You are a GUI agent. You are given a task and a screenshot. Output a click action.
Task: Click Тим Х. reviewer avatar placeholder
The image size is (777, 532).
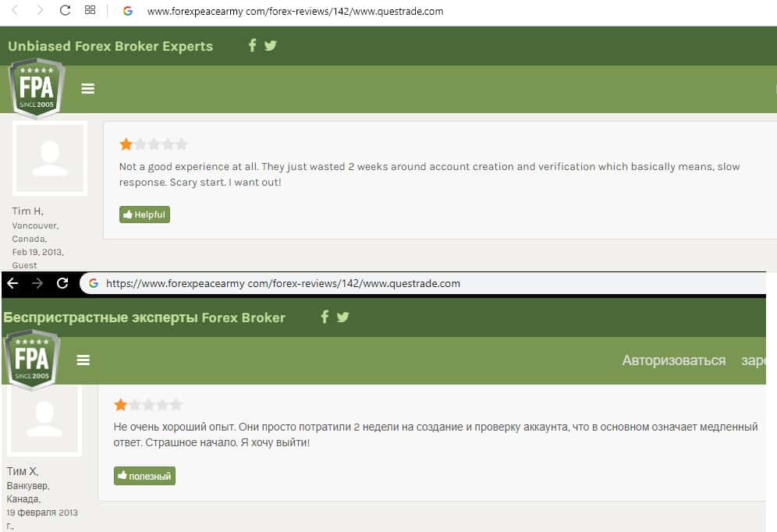tap(44, 420)
